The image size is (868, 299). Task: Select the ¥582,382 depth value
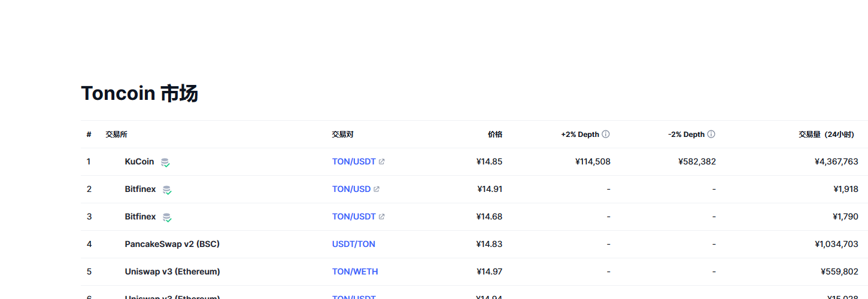coord(697,161)
